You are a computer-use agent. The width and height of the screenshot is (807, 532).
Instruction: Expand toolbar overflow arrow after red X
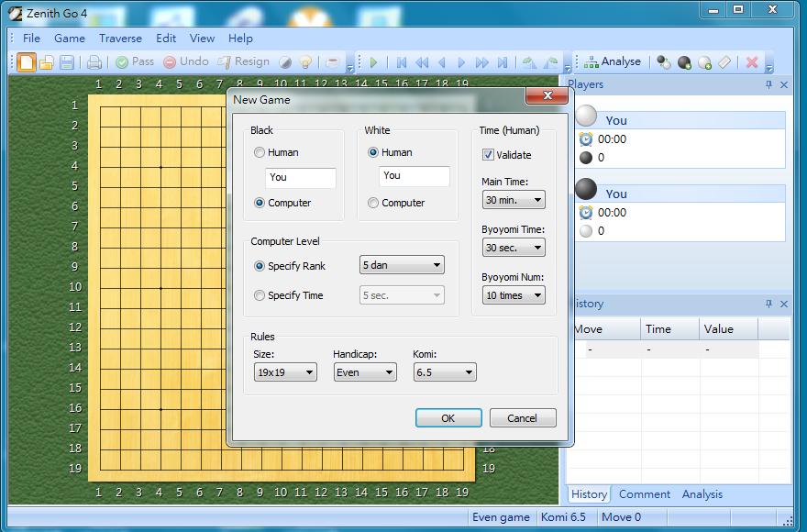coord(769,68)
